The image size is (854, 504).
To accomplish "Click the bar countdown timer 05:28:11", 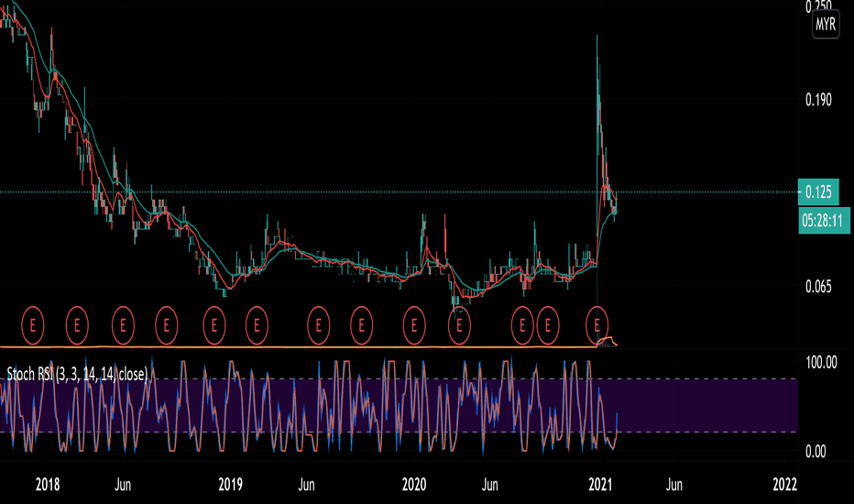I will pos(824,220).
